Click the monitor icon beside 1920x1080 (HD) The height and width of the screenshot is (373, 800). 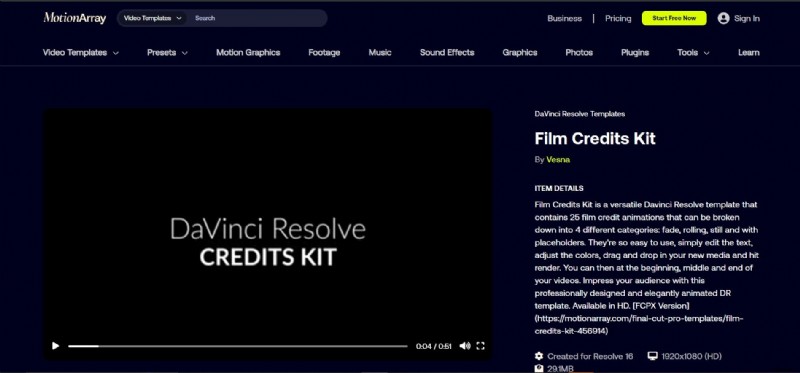[x=652, y=356]
